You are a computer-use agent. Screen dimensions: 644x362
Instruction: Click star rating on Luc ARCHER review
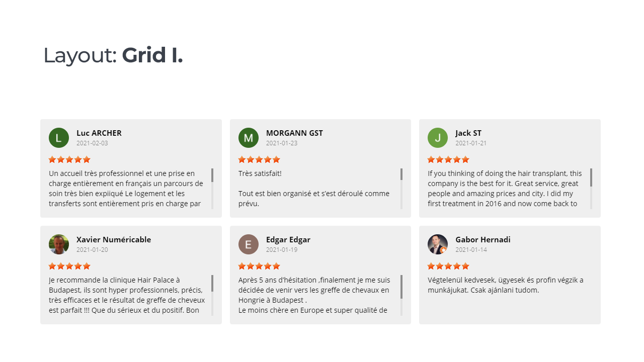click(69, 159)
